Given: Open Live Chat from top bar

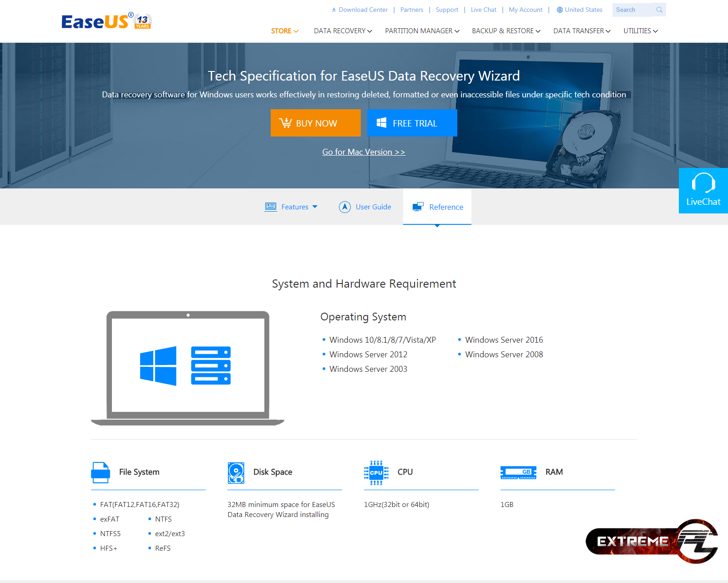Looking at the screenshot, I should [484, 10].
